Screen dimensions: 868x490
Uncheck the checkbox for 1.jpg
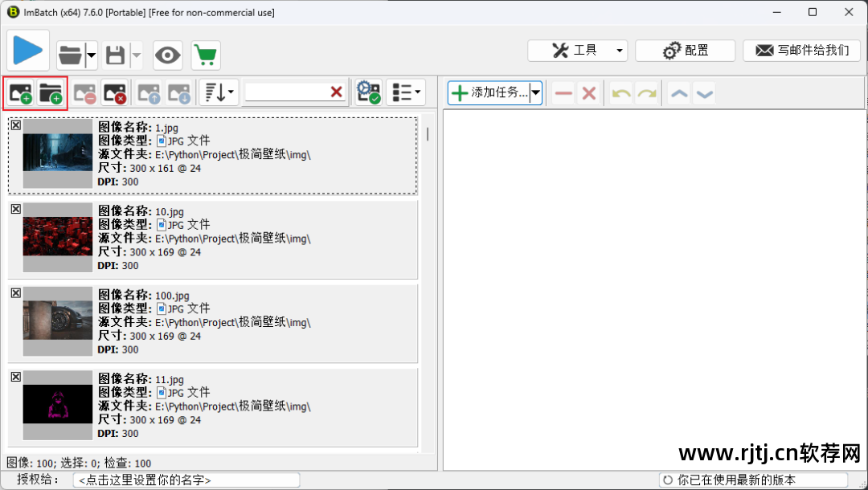(16, 125)
